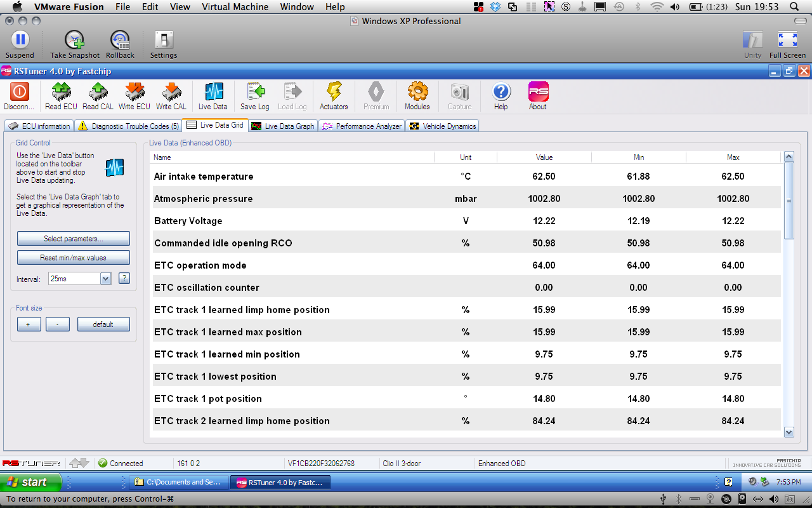Click the Read ECU toolbar icon
812x508 pixels.
pos(61,92)
